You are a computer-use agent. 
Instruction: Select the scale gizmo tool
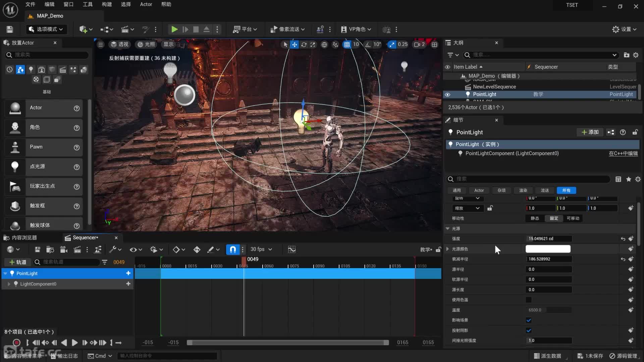point(313,45)
